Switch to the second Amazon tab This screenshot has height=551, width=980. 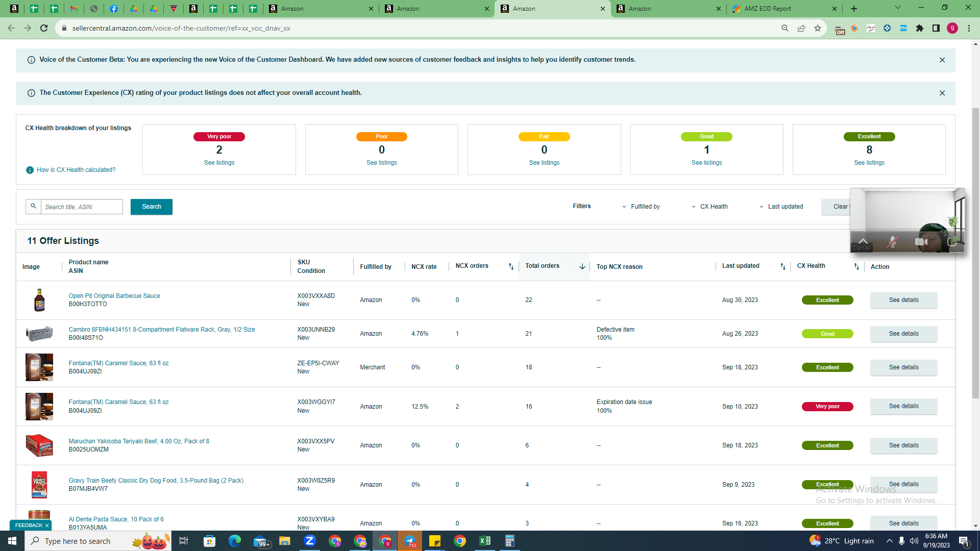coord(437,9)
